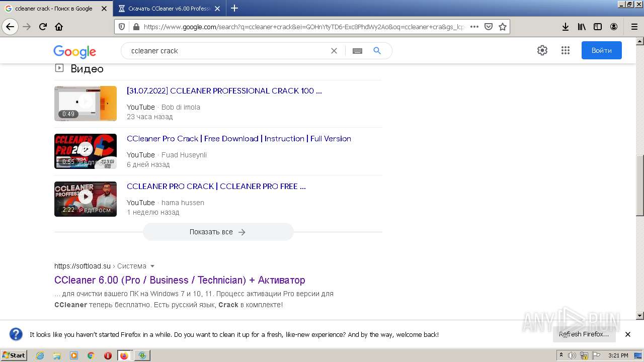Open CCleaner 6.00 Активатор result link

pos(180,280)
